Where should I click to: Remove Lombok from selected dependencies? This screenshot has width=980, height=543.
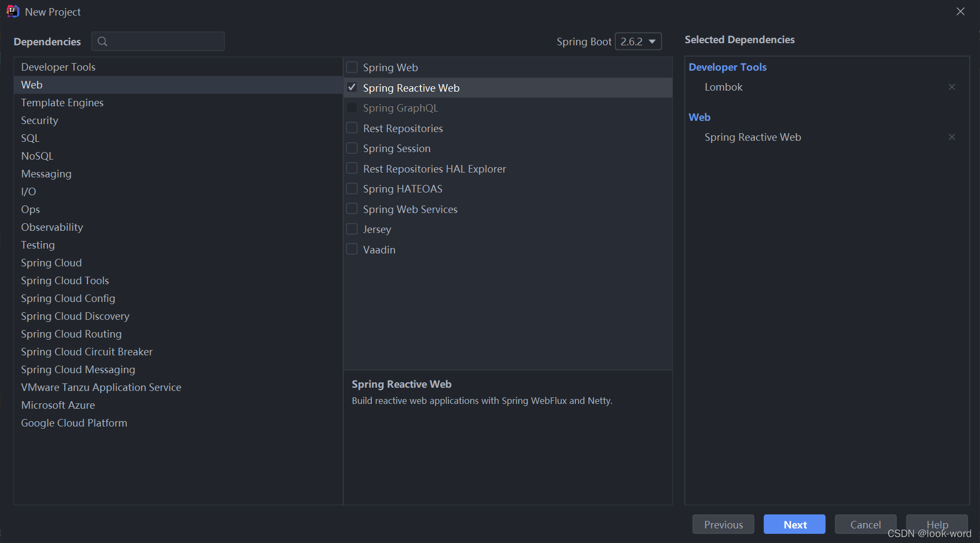click(952, 87)
